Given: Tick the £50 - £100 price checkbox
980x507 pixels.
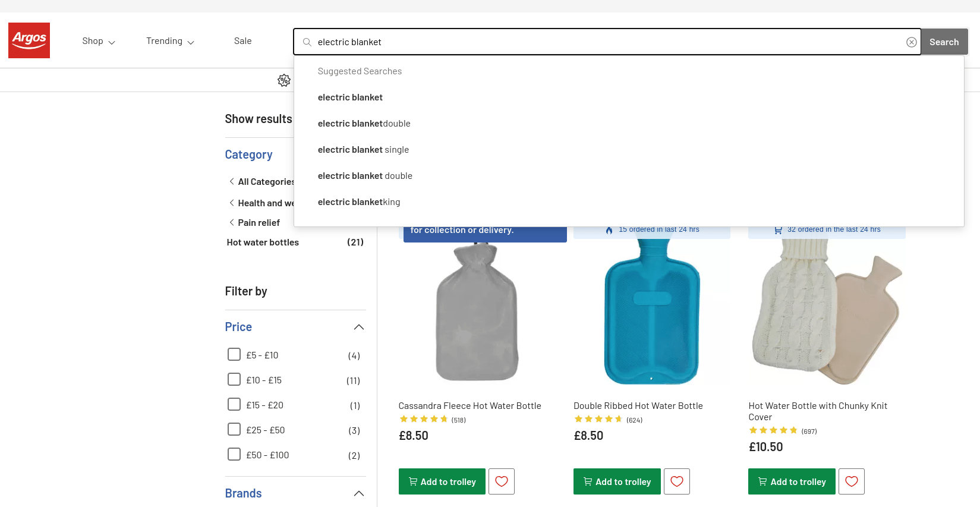Looking at the screenshot, I should pyautogui.click(x=234, y=454).
